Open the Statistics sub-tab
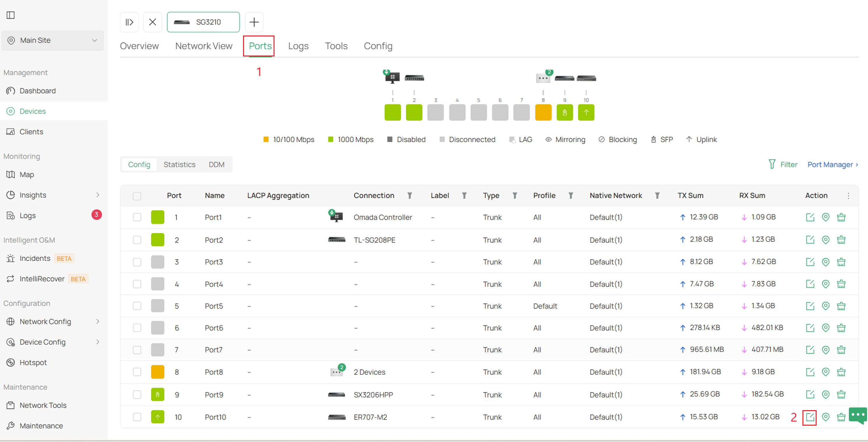The width and height of the screenshot is (868, 442). tap(179, 165)
